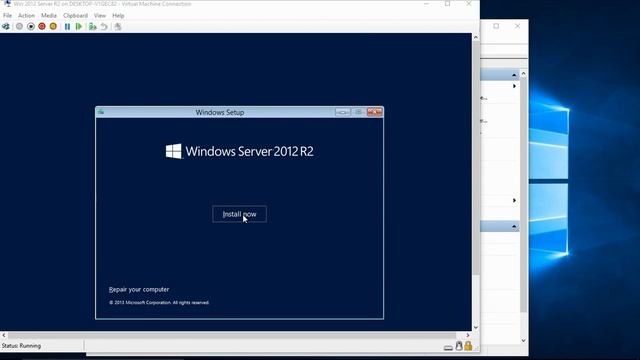The image size is (640, 360).
Task: Click the Repair your computer link
Action: click(x=139, y=289)
